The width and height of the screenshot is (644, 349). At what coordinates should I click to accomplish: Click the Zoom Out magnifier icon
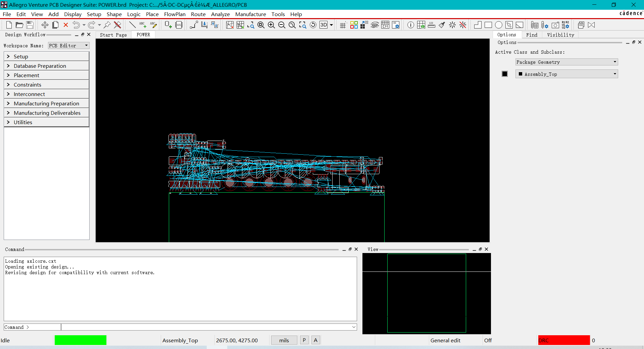coord(282,25)
